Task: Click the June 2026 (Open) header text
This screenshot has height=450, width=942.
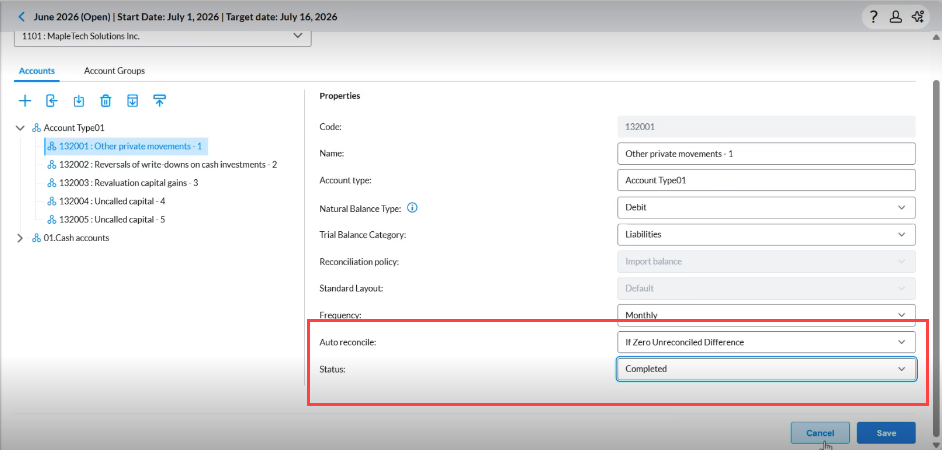Action: pyautogui.click(x=72, y=17)
